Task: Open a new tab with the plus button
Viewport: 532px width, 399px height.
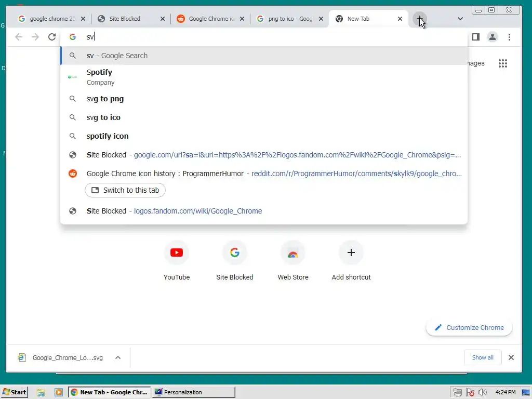Action: [420, 19]
